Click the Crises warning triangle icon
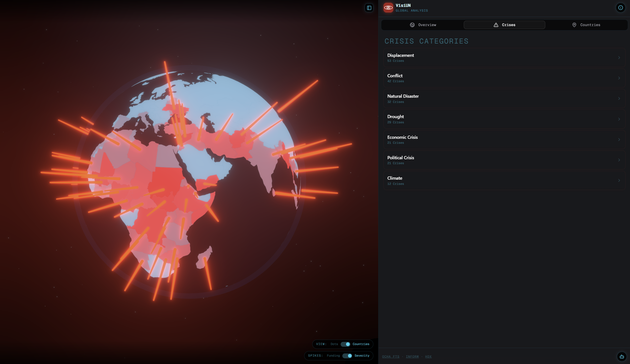This screenshot has width=630, height=364. [496, 25]
